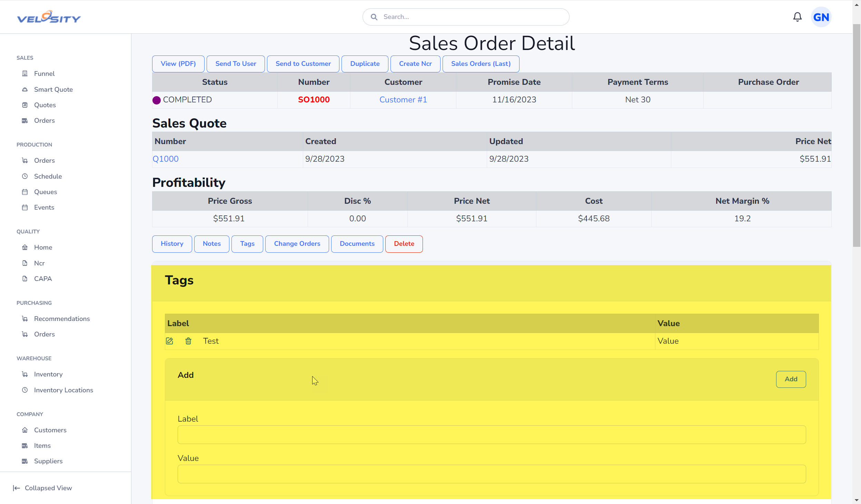
Task: Open the History tab
Action: pos(172,244)
